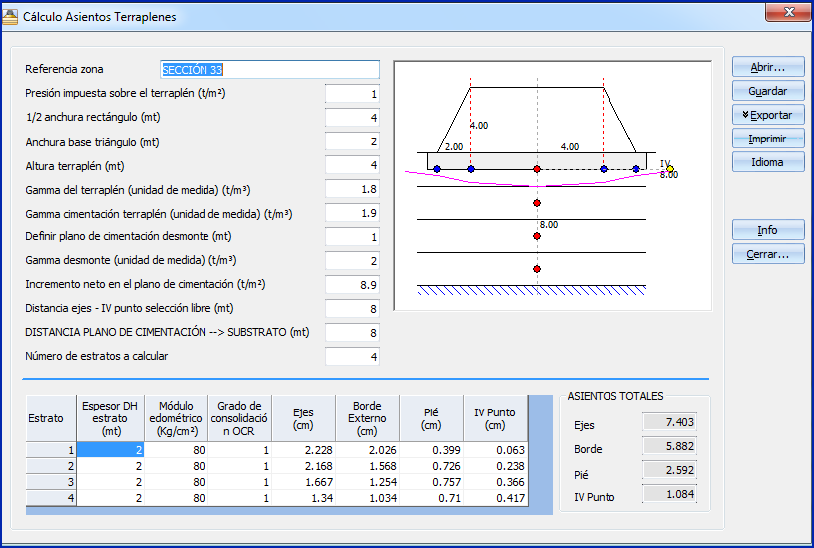814x548 pixels.
Task: Click the lowest red axis point marker
Action: coord(537,269)
